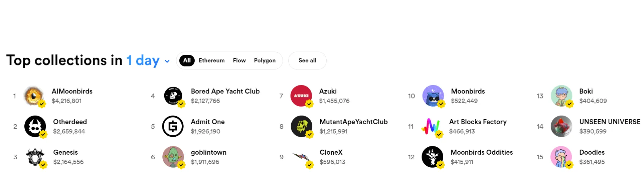Select the Moonbirds Oddities skeleton icon
Screen dimensions: 644x179
point(432,156)
